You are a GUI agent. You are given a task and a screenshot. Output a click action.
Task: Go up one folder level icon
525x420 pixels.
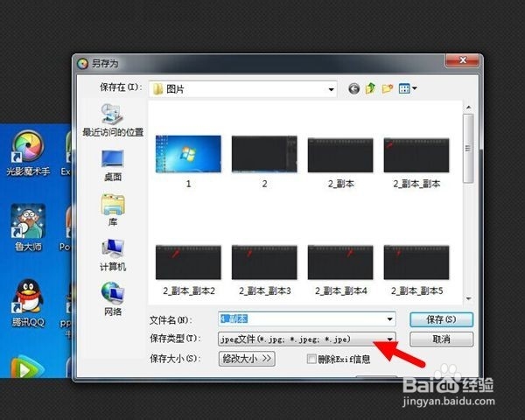click(370, 88)
